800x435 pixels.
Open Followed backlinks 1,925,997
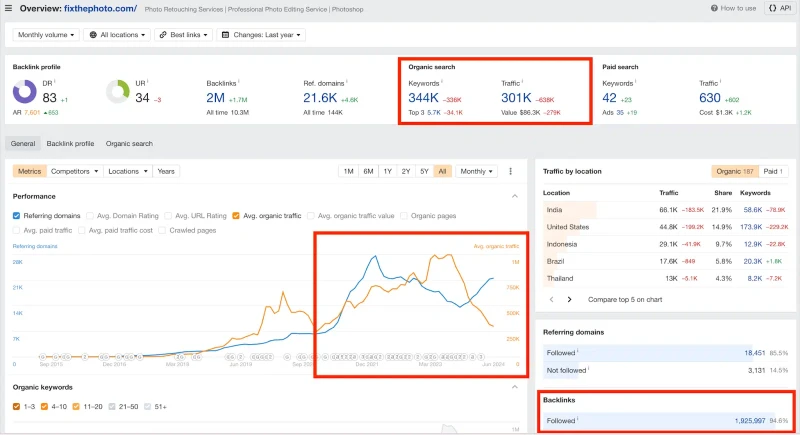tap(749, 421)
